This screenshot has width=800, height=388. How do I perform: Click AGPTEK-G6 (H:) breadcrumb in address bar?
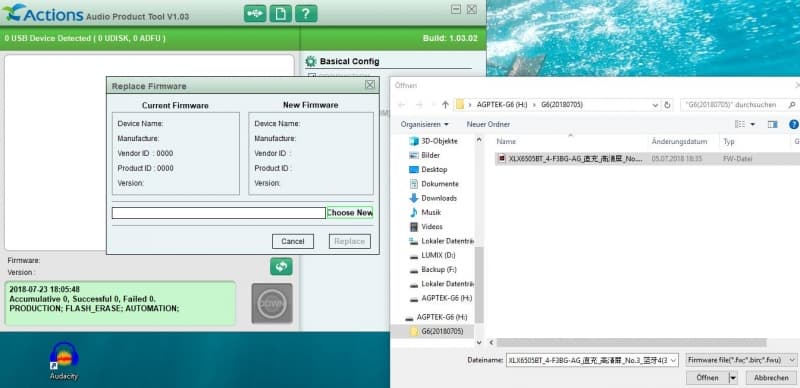[x=502, y=105]
